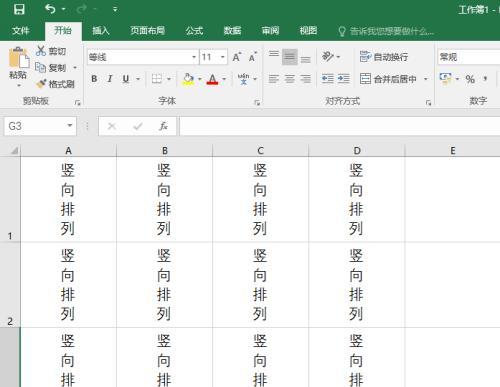
Task: Open the 视图 tab
Action: point(308,31)
